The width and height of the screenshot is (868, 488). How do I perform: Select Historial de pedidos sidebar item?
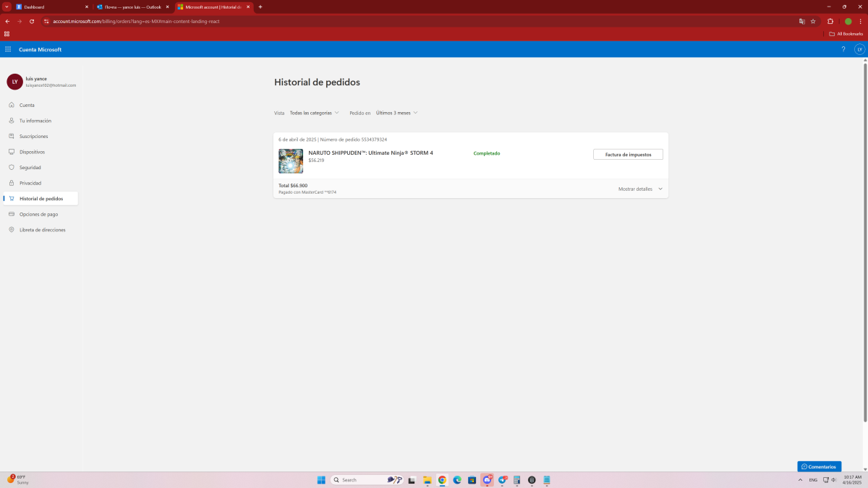[41, 198]
